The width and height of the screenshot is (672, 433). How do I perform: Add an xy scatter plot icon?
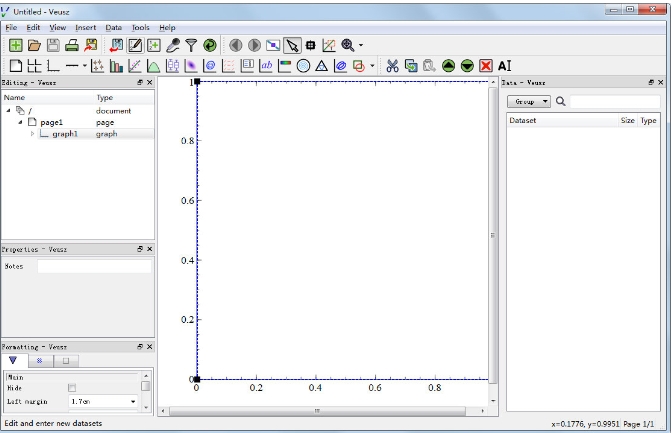[97, 66]
